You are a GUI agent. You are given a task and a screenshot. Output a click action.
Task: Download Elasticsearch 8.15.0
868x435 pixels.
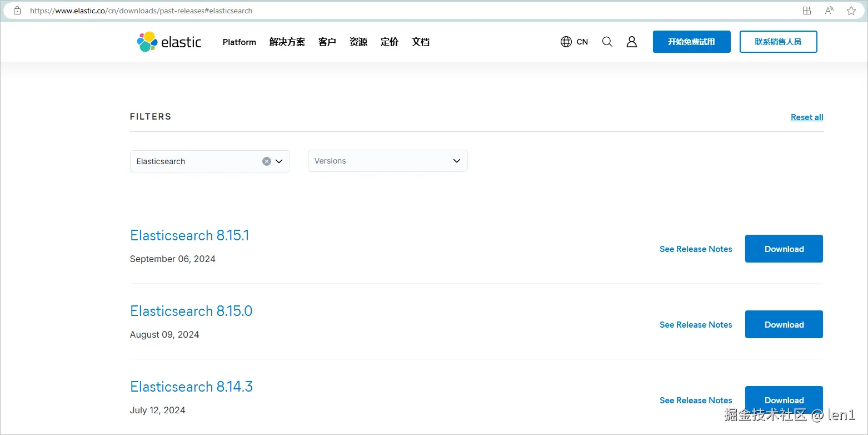click(784, 324)
